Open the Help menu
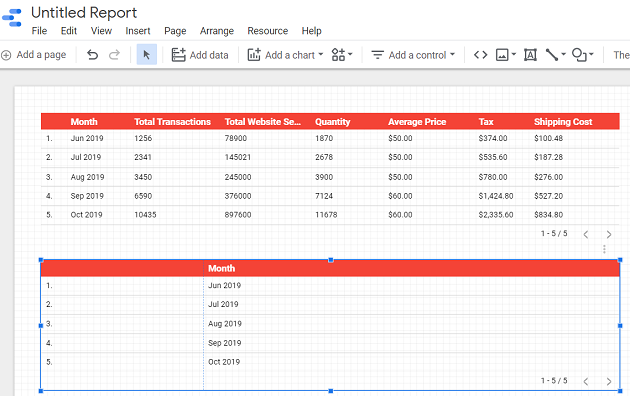This screenshot has width=630, height=396. 311,31
